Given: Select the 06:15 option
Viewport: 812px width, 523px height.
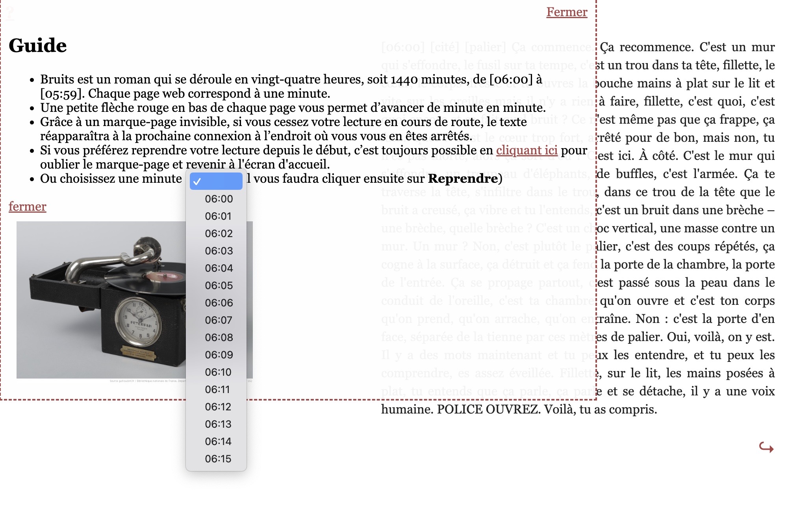Looking at the screenshot, I should tap(216, 459).
